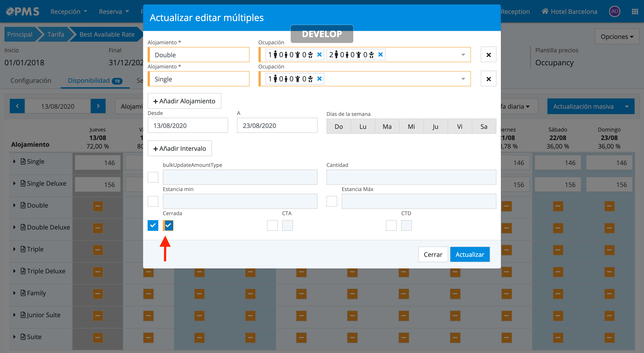Open Ocupación dropdown for Single row
The image size is (644, 353).
coord(463,79)
